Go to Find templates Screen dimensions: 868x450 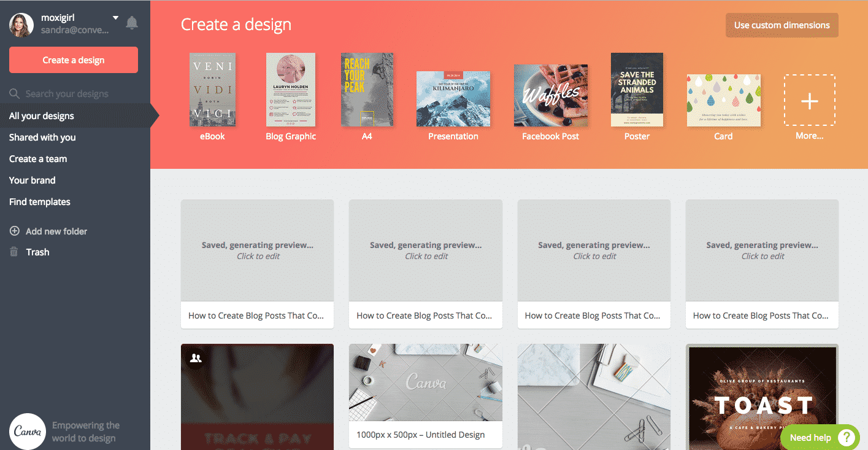click(x=40, y=202)
